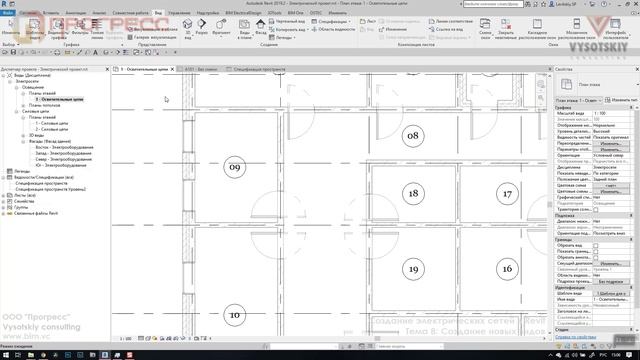Image resolution: width=640 pixels, height=360 pixels.
Task: Toggle Показать границы обрезки checkbox
Action: coord(596,252)
